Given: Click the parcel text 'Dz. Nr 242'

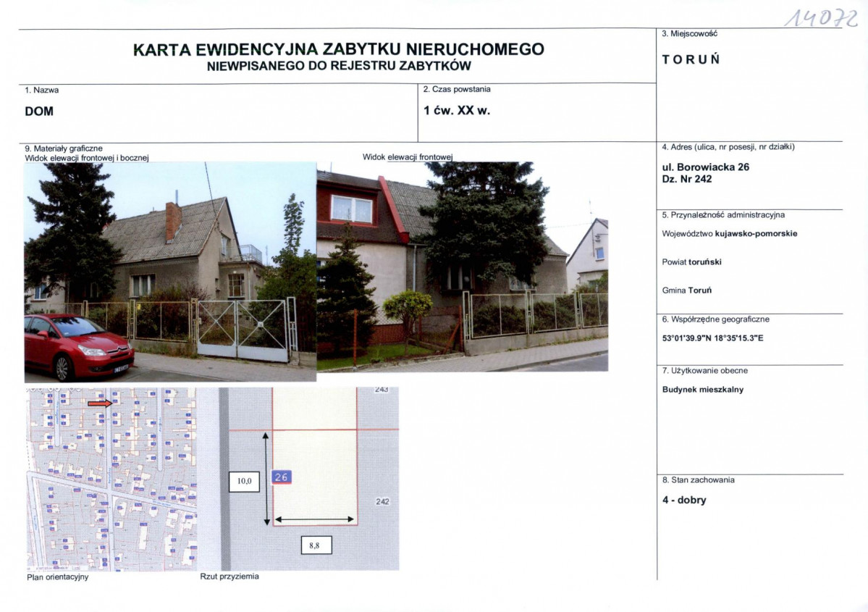Looking at the screenshot, I should coord(686,179).
